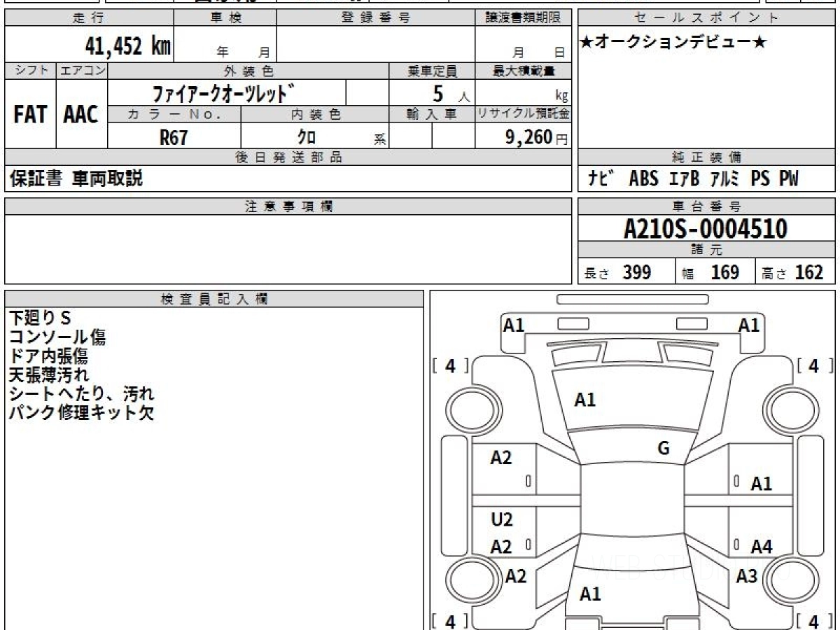Click the FAT shift type value
The width and height of the screenshot is (840, 630).
(30, 114)
